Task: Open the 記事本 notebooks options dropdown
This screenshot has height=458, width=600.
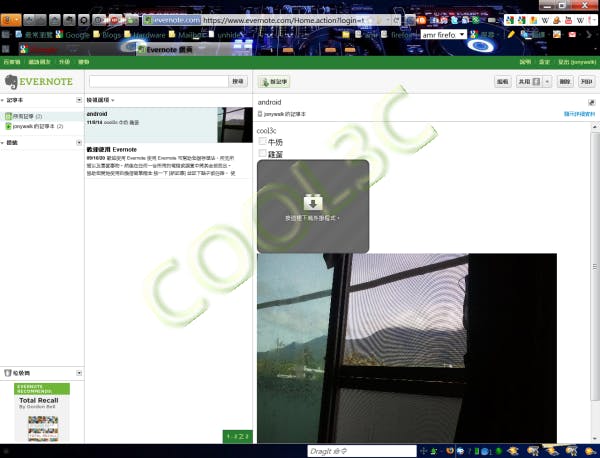Action: click(x=79, y=100)
